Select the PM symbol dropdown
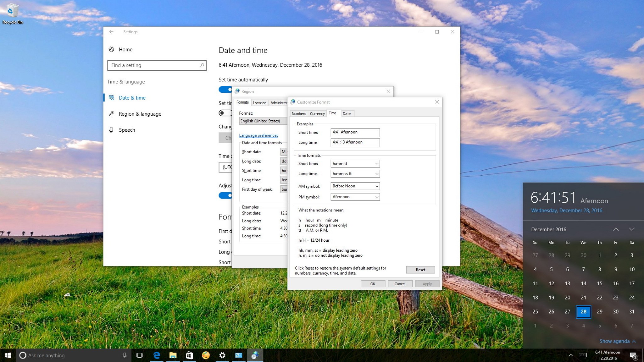This screenshot has width=644, height=362. pos(355,197)
